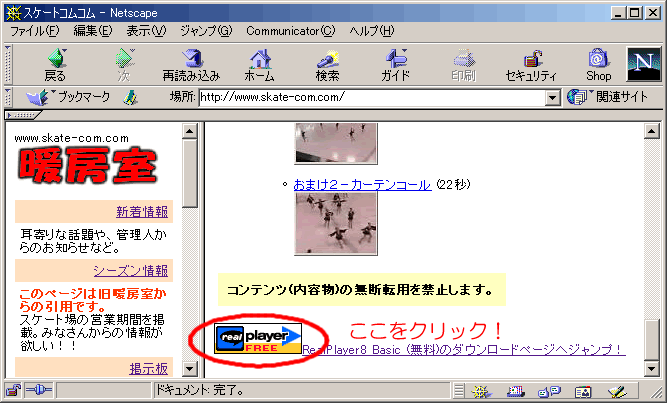Click the Netscape N logo
Viewport: 667px width, 403px height.
(x=644, y=64)
